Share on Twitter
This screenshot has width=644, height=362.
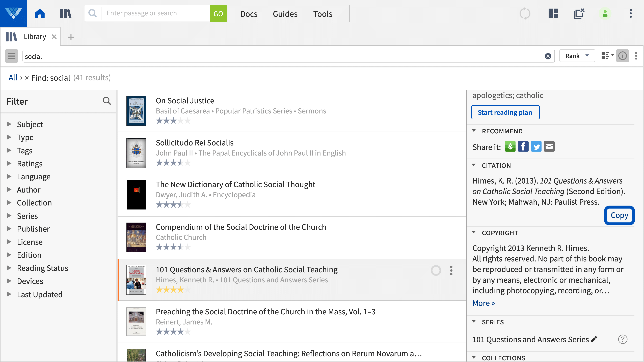point(536,146)
